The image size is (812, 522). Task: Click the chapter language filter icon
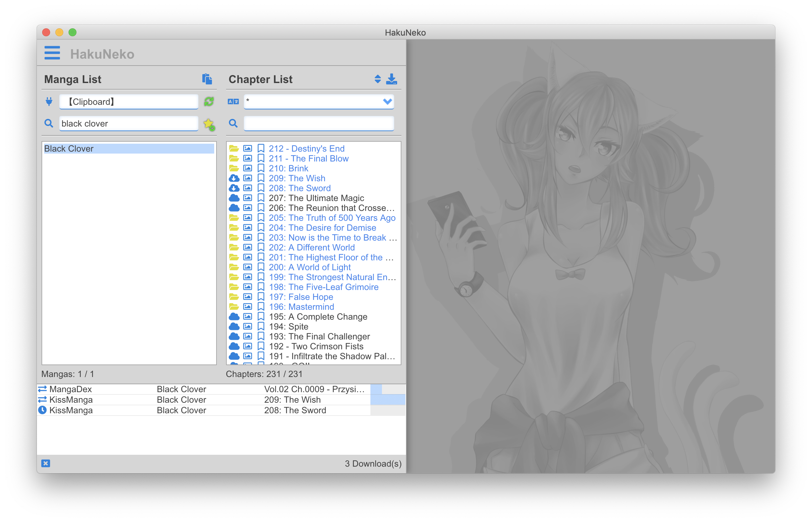[233, 101]
